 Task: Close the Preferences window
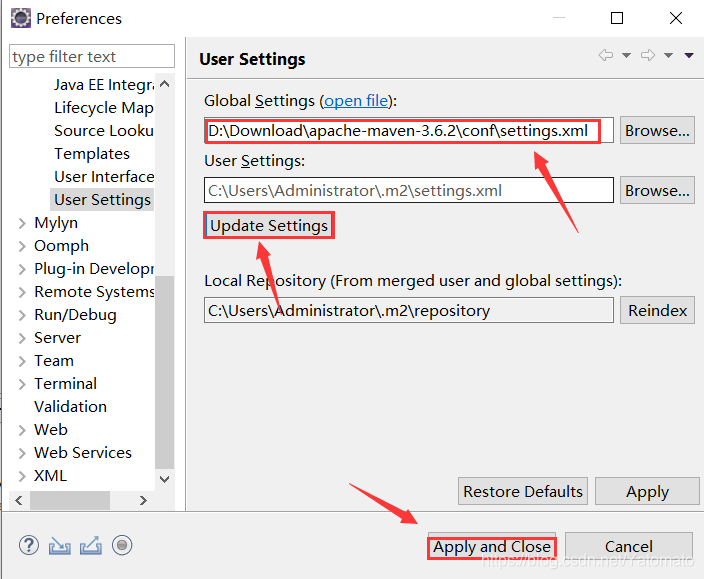coord(676,18)
